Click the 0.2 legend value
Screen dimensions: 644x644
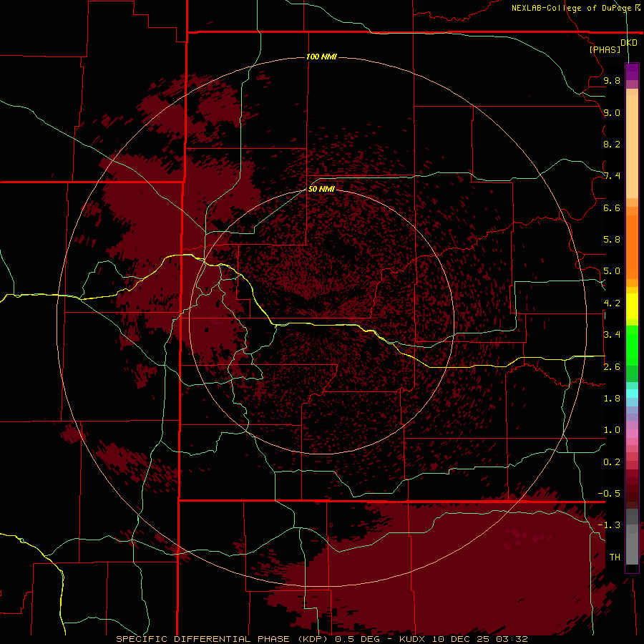point(612,462)
